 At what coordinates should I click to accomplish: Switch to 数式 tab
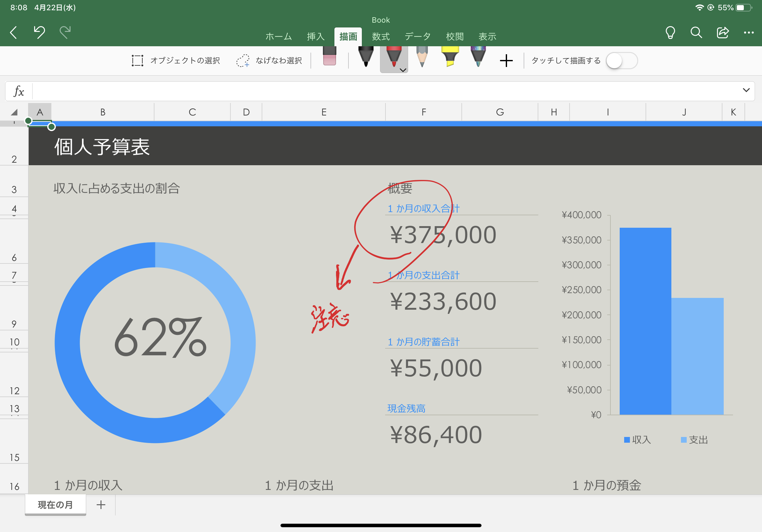[381, 36]
